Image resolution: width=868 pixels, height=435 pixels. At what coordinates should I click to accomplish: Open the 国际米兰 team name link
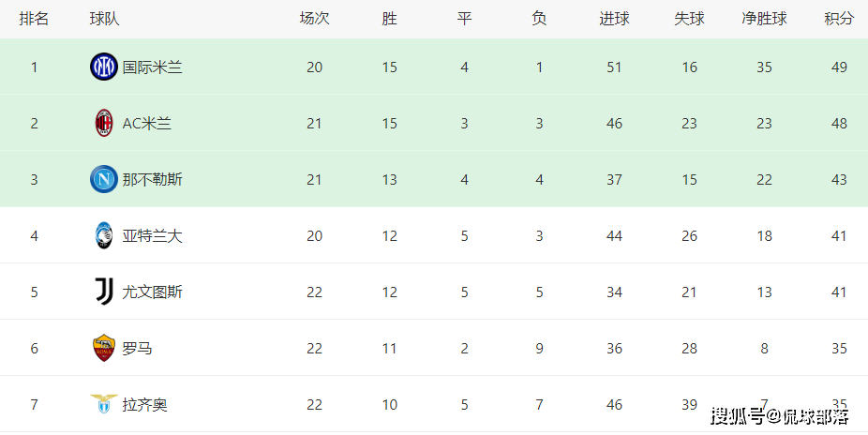click(152, 67)
